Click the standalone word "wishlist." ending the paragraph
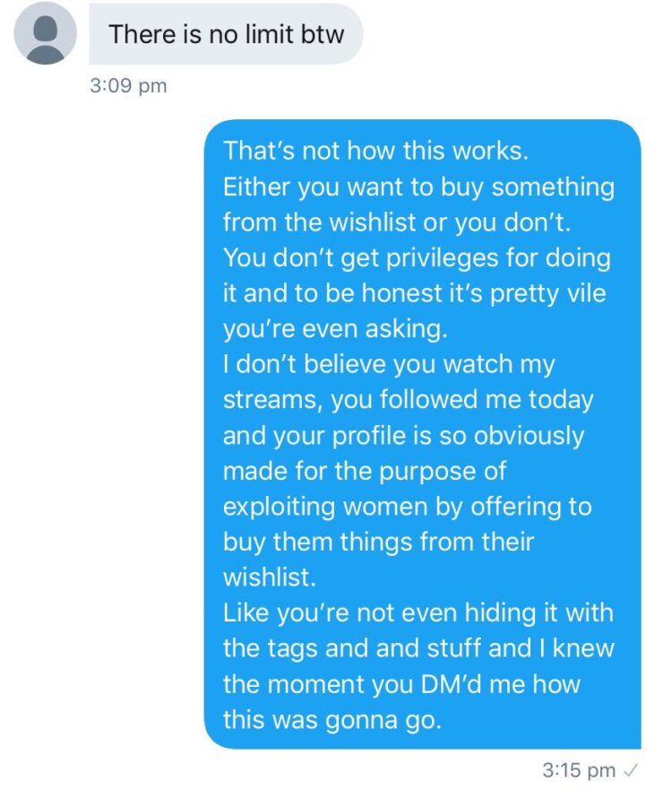 click(x=269, y=577)
